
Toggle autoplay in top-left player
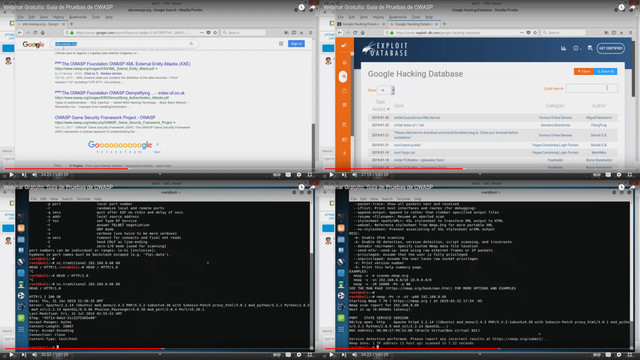[277, 175]
